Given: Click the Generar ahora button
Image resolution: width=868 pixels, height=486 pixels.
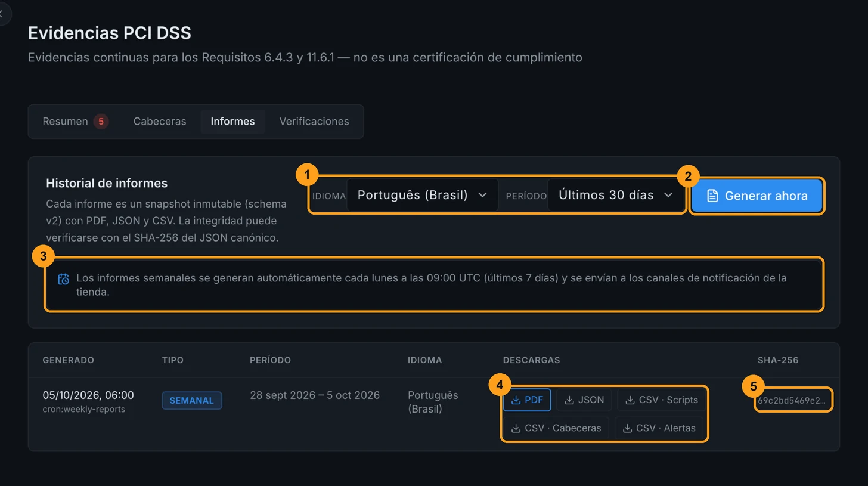Looking at the screenshot, I should tap(757, 196).
